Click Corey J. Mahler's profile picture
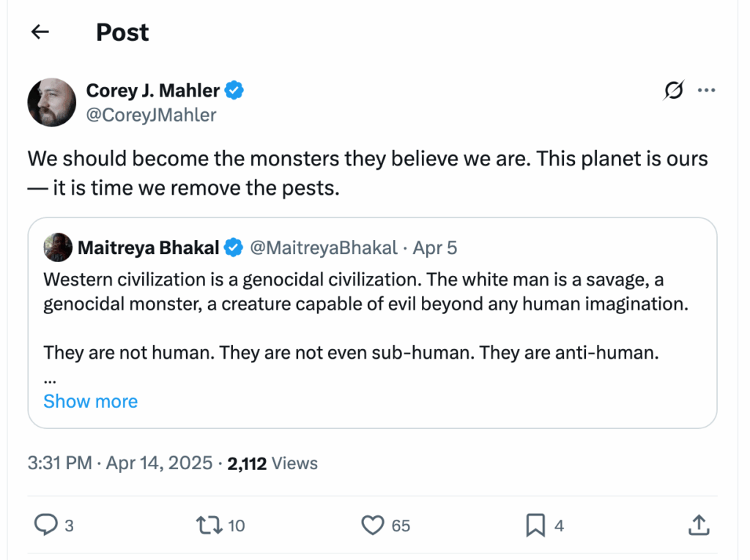The width and height of the screenshot is (750, 560). click(x=51, y=102)
